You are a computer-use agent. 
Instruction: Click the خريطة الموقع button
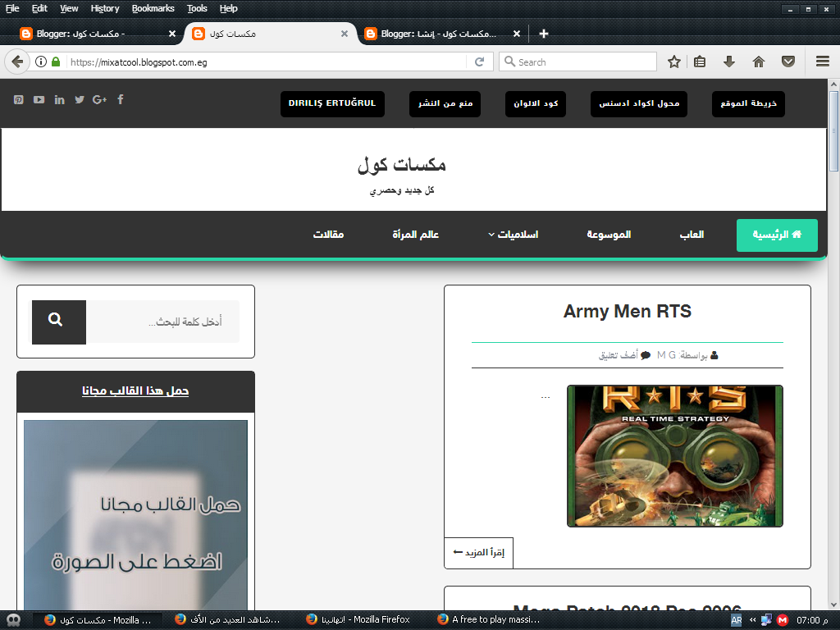pyautogui.click(x=748, y=103)
